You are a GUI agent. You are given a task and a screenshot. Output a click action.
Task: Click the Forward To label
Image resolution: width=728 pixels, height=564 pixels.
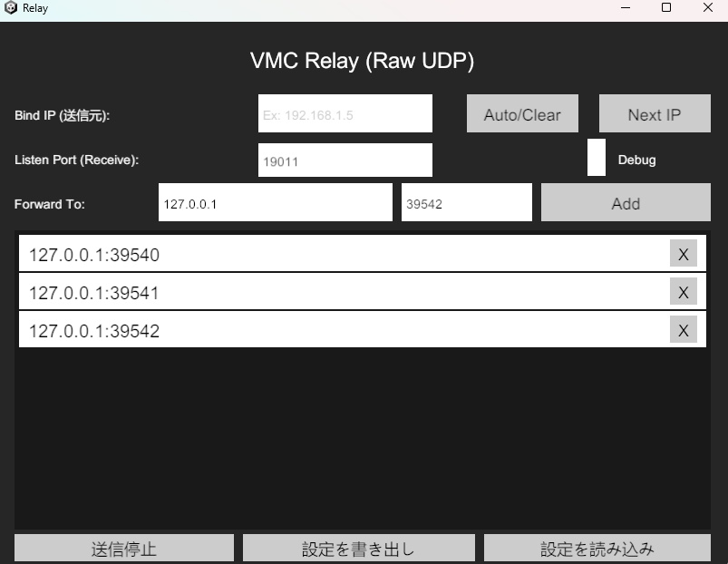(x=50, y=204)
